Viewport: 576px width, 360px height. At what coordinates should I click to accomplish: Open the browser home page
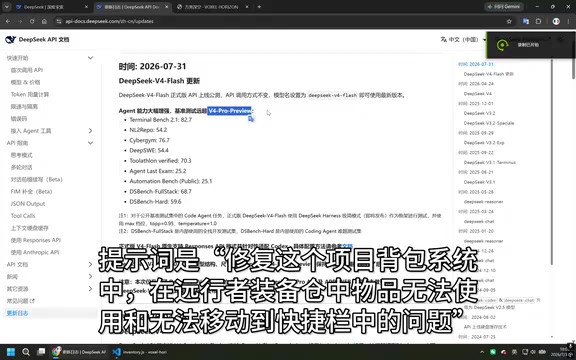[x=44, y=21]
